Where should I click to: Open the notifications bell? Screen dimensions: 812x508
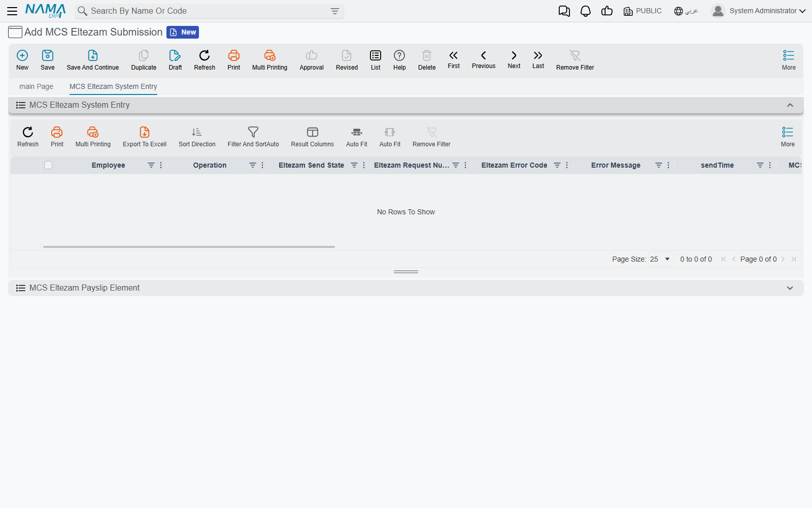click(586, 11)
